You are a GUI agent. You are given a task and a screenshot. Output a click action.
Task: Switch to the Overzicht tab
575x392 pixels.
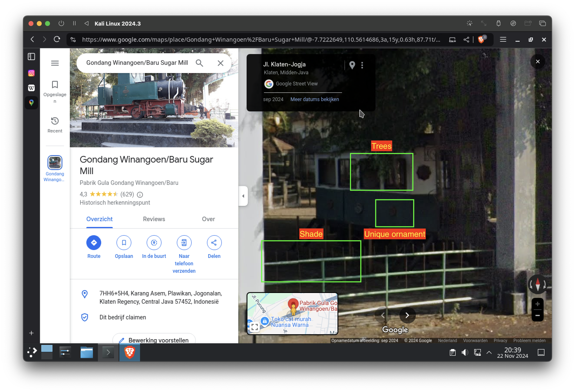(100, 219)
